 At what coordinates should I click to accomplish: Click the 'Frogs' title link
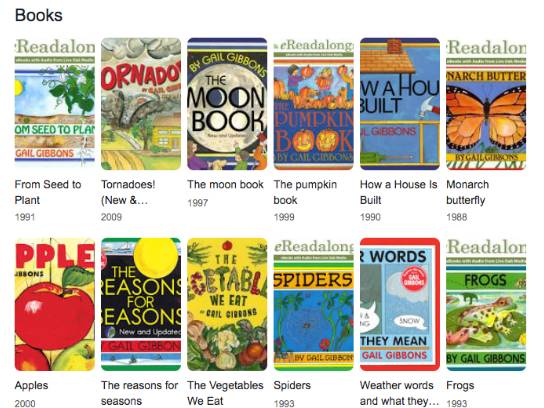[x=460, y=385]
